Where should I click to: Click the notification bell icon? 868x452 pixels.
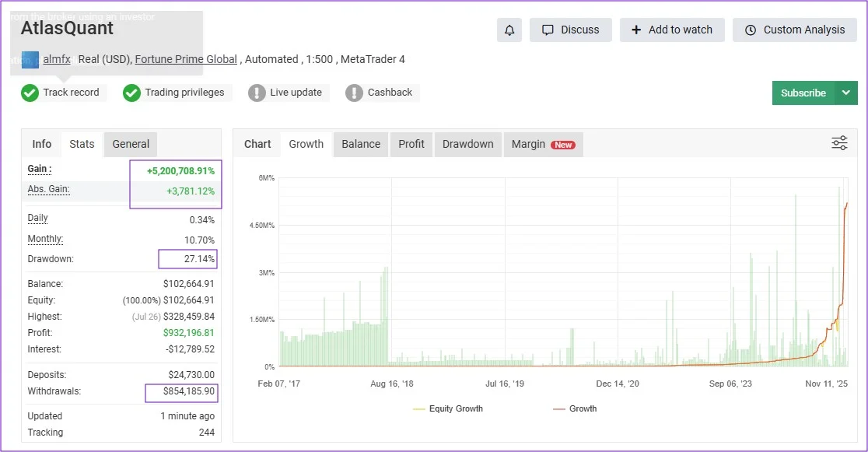point(509,30)
